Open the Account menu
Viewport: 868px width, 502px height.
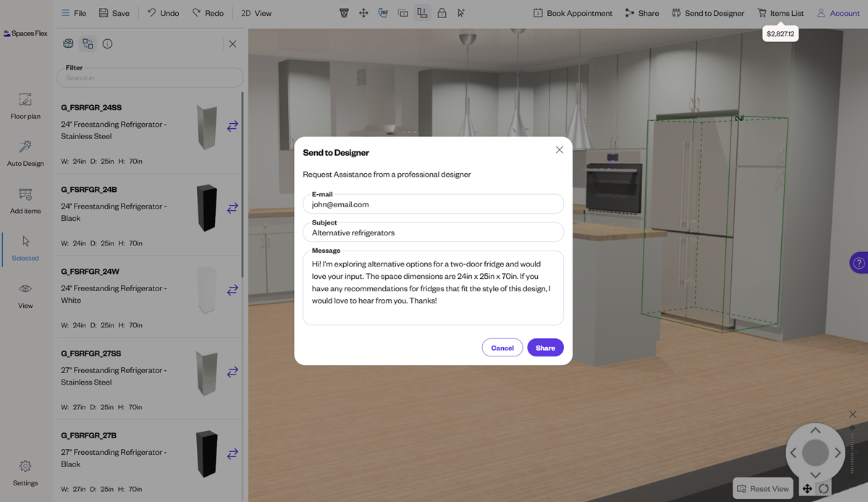(x=838, y=13)
